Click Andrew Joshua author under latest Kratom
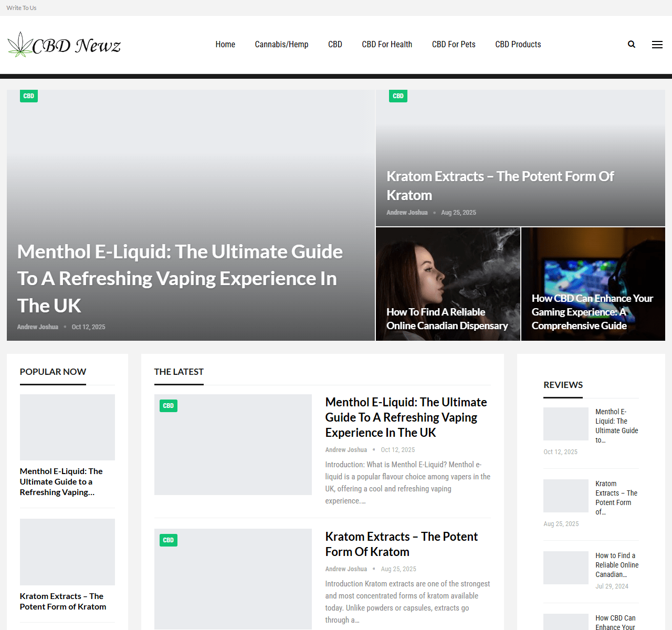The width and height of the screenshot is (672, 630). [x=346, y=569]
